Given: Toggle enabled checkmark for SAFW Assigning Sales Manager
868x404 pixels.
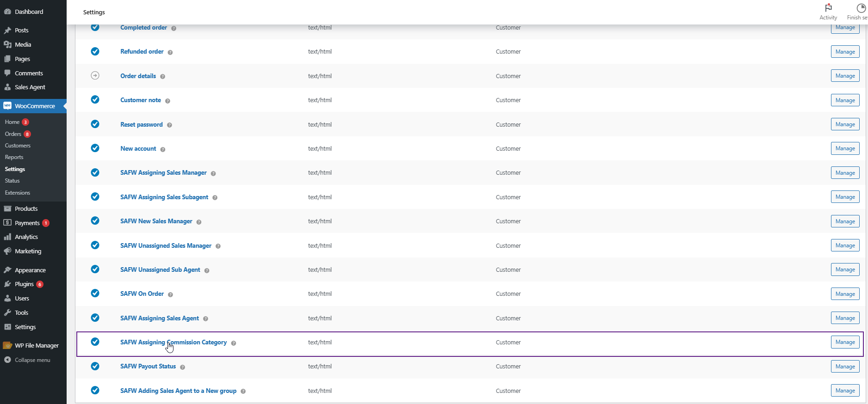Looking at the screenshot, I should tap(95, 172).
